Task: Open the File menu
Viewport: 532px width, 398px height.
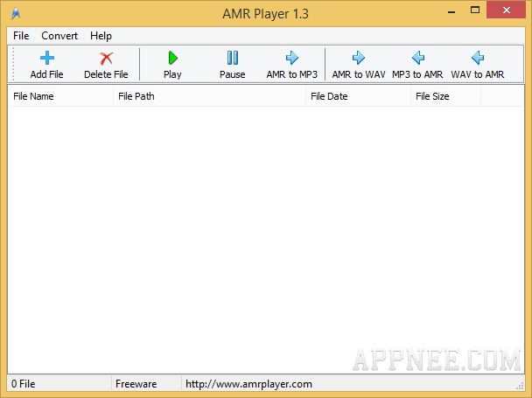Action: 21,36
